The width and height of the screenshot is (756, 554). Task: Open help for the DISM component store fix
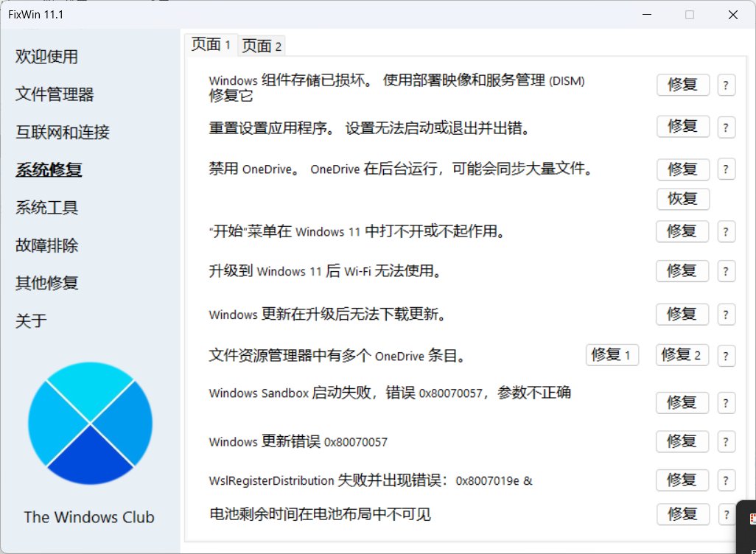click(x=726, y=85)
